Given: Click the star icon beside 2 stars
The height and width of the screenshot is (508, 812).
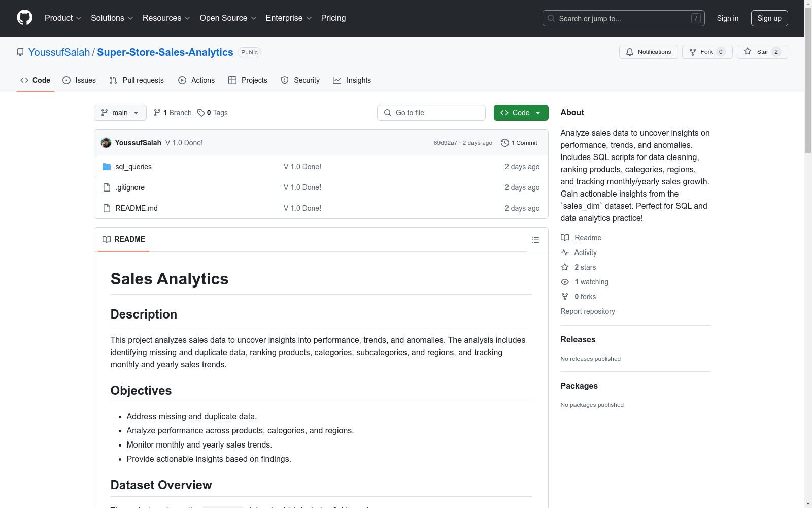Looking at the screenshot, I should 565,267.
